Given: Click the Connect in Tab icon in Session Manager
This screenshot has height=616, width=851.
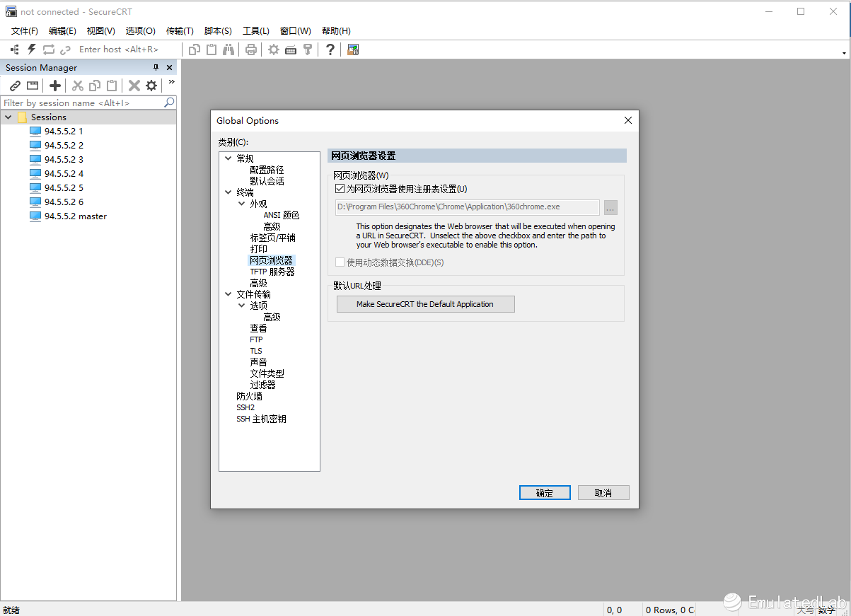Looking at the screenshot, I should pyautogui.click(x=33, y=86).
